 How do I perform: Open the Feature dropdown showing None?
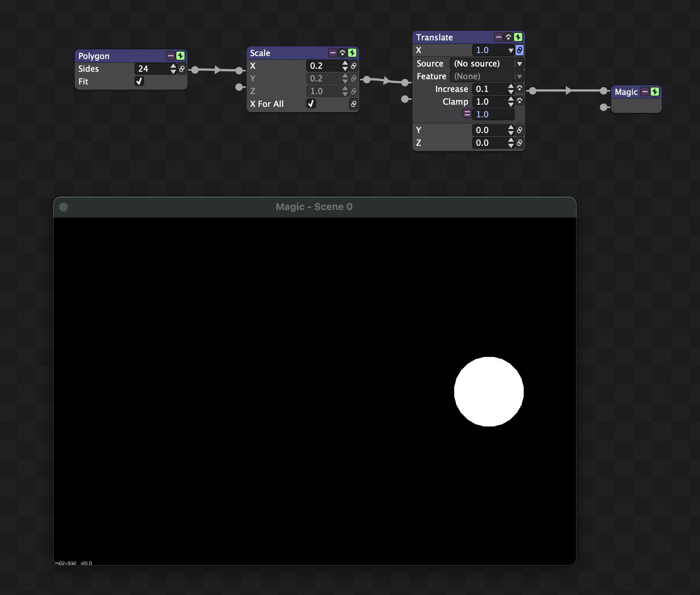pos(487,76)
